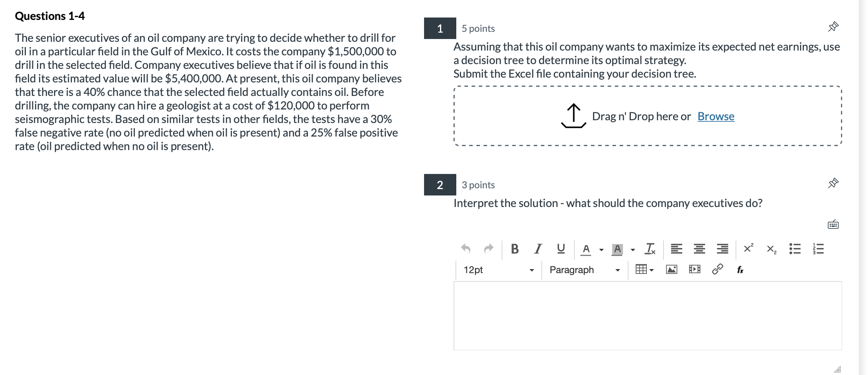868x375 pixels.
Task: Open the Insert Image tool
Action: (x=671, y=270)
